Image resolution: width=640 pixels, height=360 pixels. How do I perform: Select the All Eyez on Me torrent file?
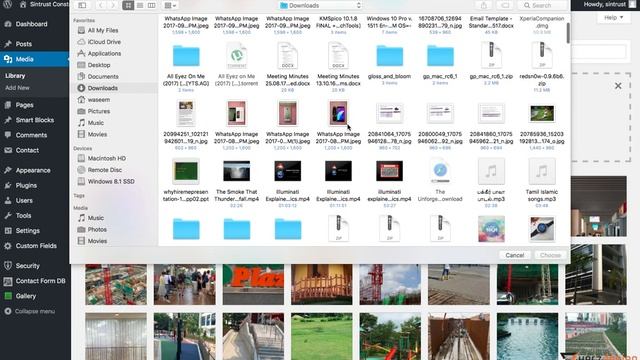(x=237, y=65)
